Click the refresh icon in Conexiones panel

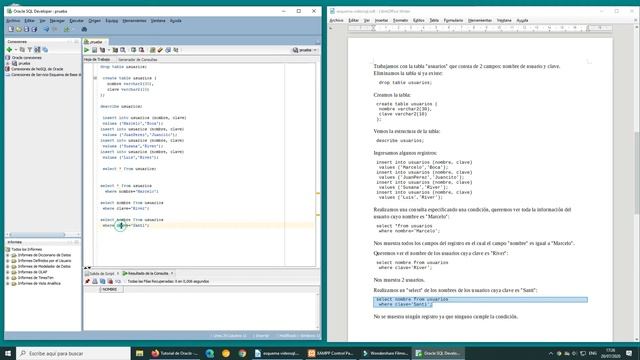(x=22, y=49)
